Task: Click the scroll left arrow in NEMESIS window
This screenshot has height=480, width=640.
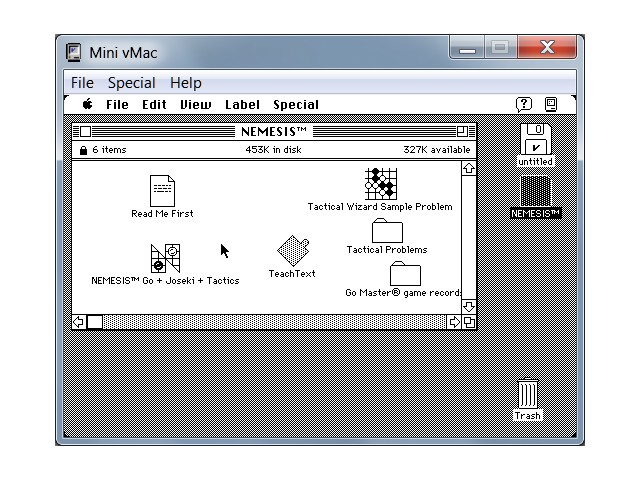Action: [x=79, y=322]
